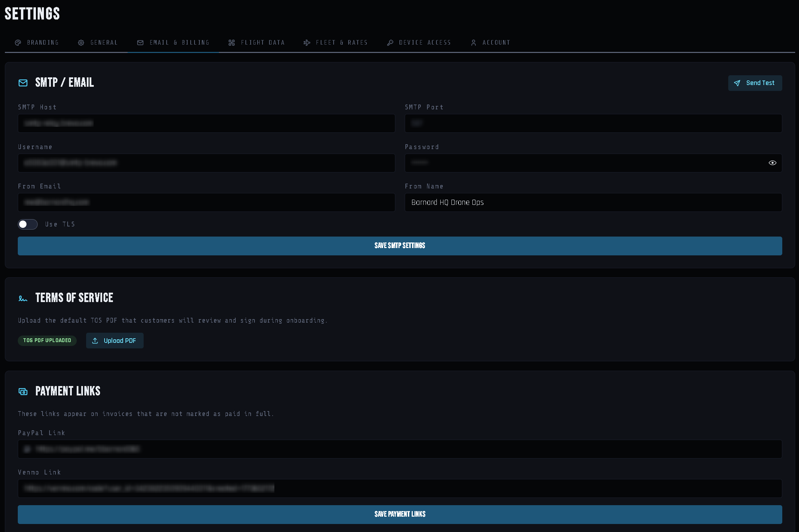799x532 pixels.
Task: Click the From Name label
Action: 424,186
